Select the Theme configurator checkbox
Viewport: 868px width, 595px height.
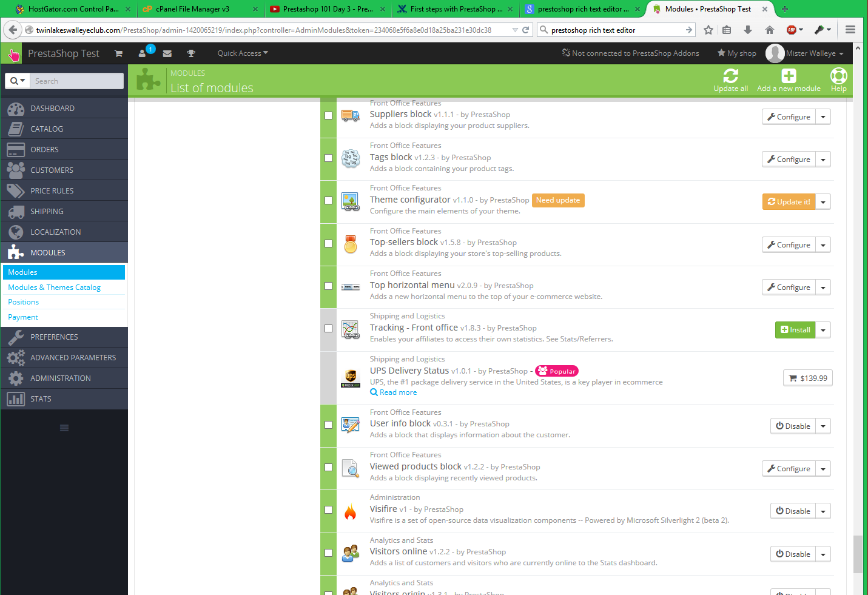coord(328,200)
